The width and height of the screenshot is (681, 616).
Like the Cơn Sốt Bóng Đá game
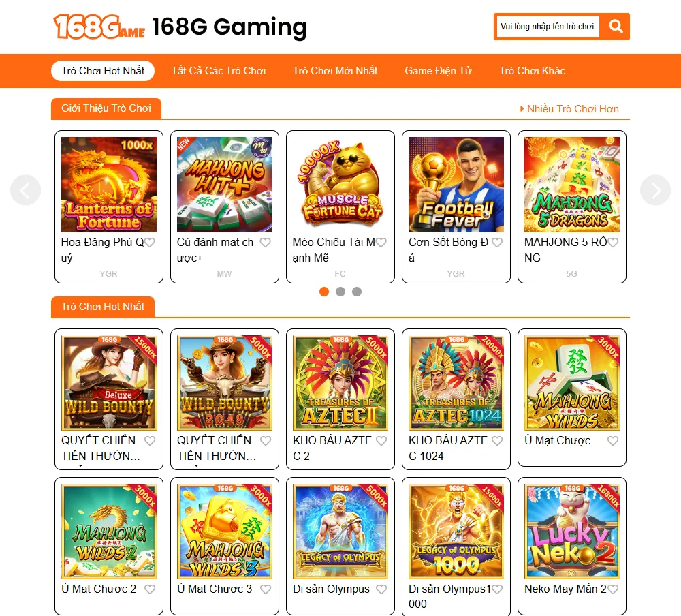coord(497,243)
